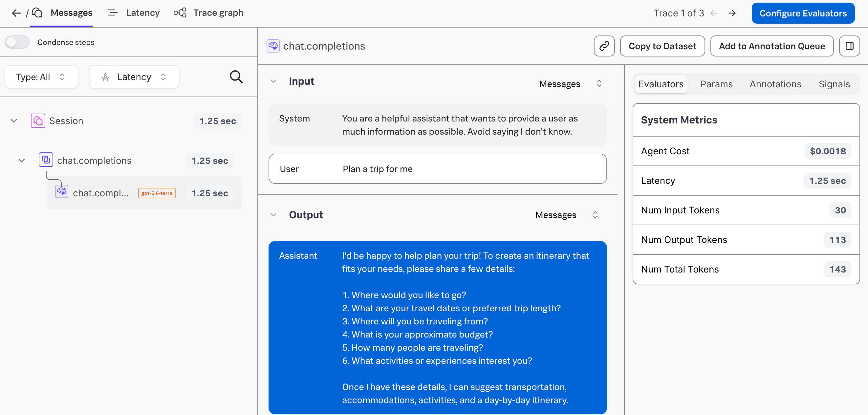Click the Session 1.25 sec latency badge
Viewport: 868px width, 415px height.
(218, 121)
